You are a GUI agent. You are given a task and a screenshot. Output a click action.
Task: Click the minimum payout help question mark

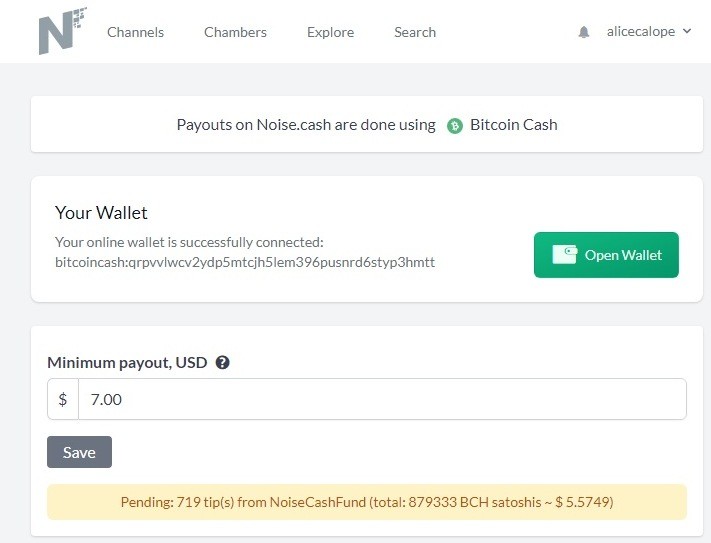[x=222, y=363]
